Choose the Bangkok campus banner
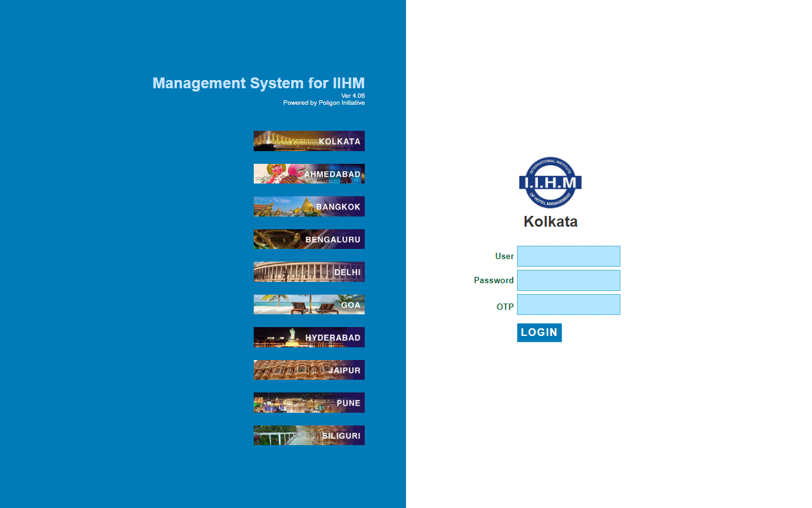Image resolution: width=812 pixels, height=508 pixels. pyautogui.click(x=309, y=206)
